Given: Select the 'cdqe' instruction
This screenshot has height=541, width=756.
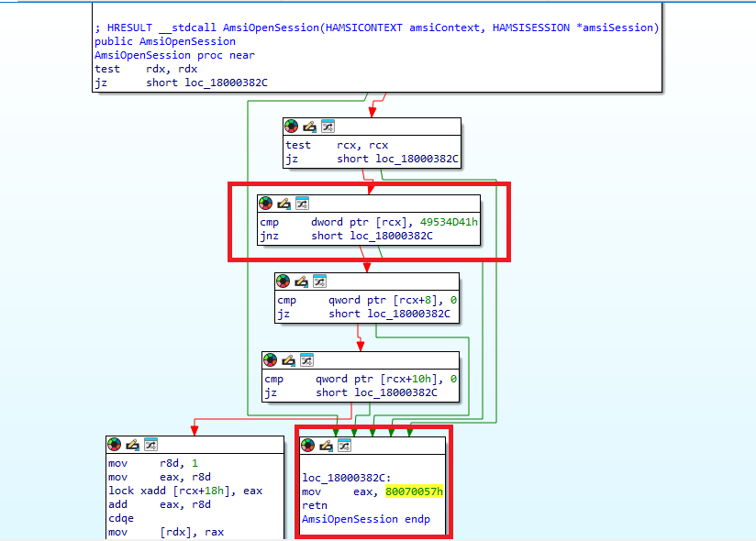Looking at the screenshot, I should 121,518.
